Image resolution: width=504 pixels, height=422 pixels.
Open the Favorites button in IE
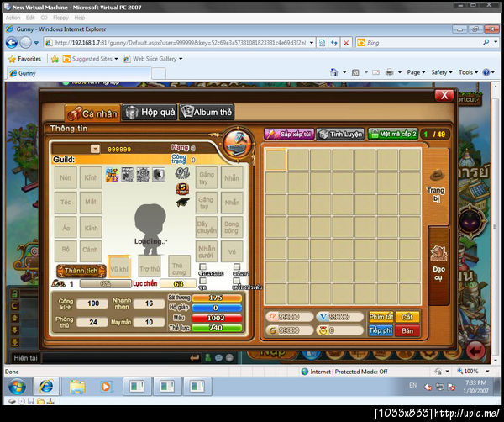point(25,59)
